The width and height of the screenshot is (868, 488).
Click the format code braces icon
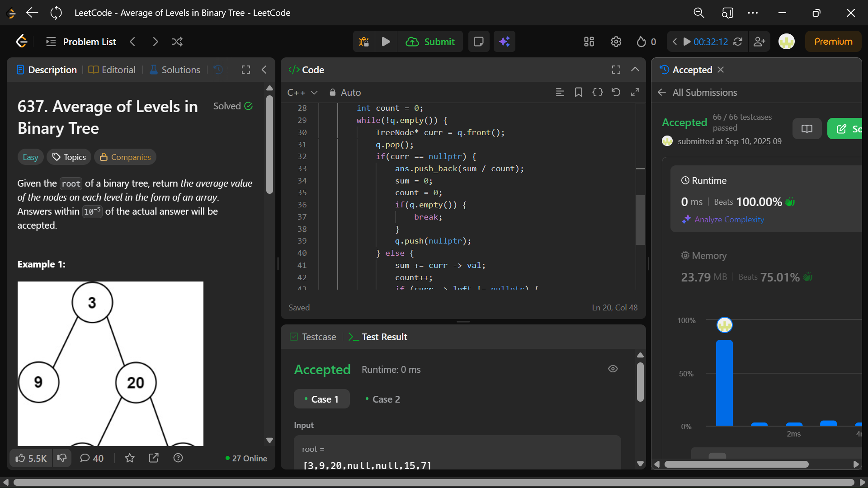[x=597, y=92]
